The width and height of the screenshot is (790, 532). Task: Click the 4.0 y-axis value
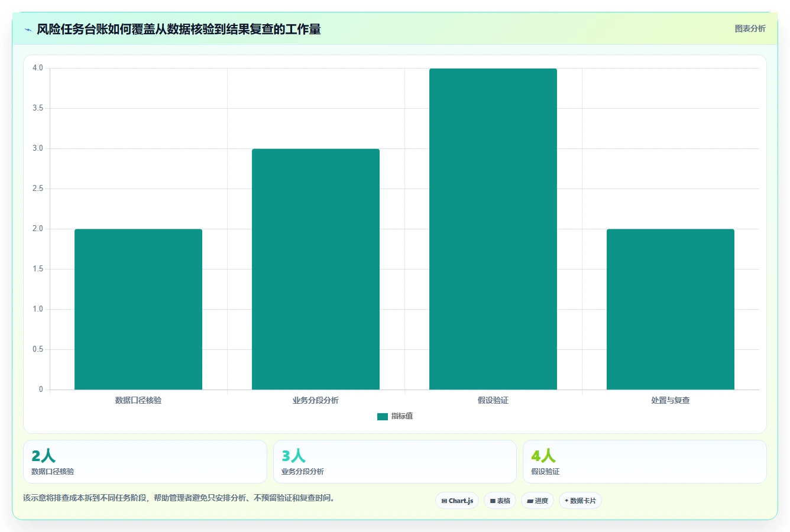38,68
